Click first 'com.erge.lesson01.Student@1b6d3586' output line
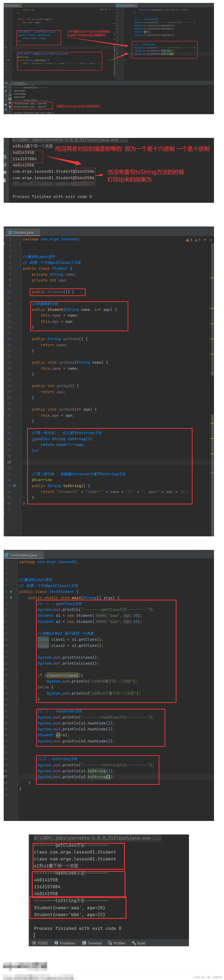This screenshot has height=980, width=224. pos(53,172)
